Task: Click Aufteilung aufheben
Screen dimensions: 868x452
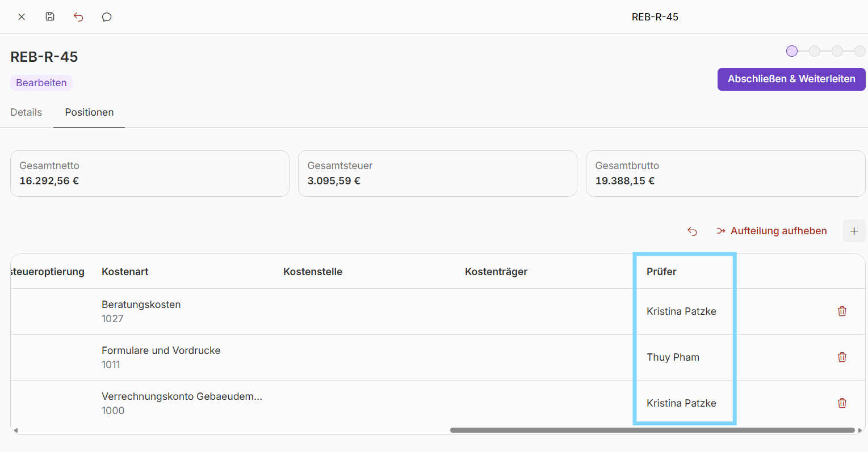Action: [771, 231]
